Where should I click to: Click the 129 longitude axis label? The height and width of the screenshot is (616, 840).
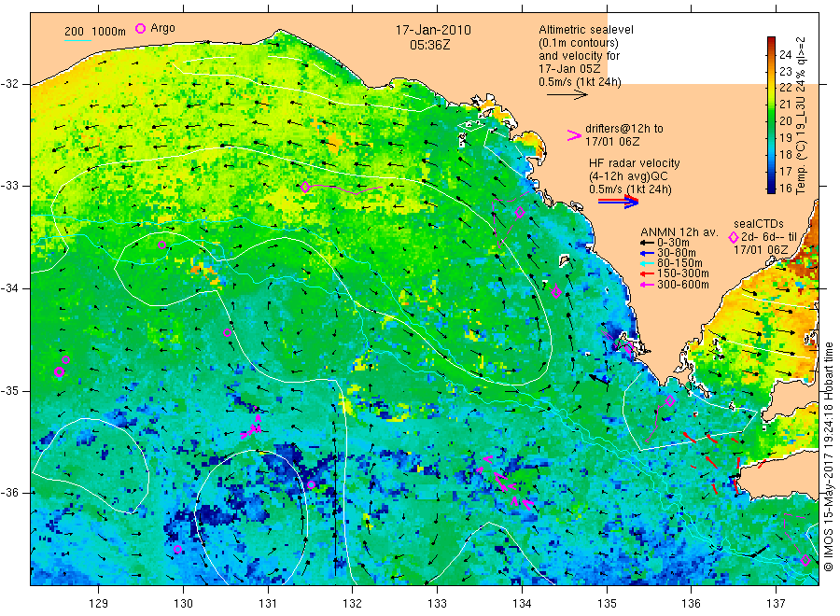[x=99, y=604]
